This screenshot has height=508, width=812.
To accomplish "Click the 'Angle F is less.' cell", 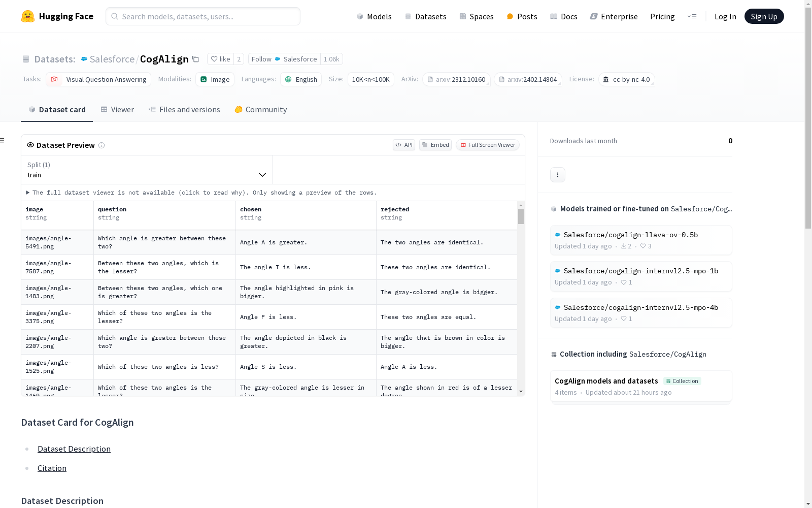I will point(306,317).
